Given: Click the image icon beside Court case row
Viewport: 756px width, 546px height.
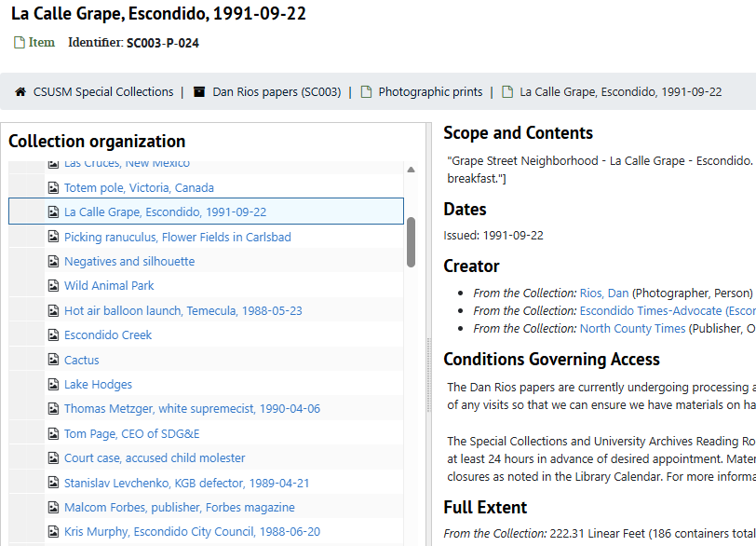Looking at the screenshot, I should coord(53,457).
